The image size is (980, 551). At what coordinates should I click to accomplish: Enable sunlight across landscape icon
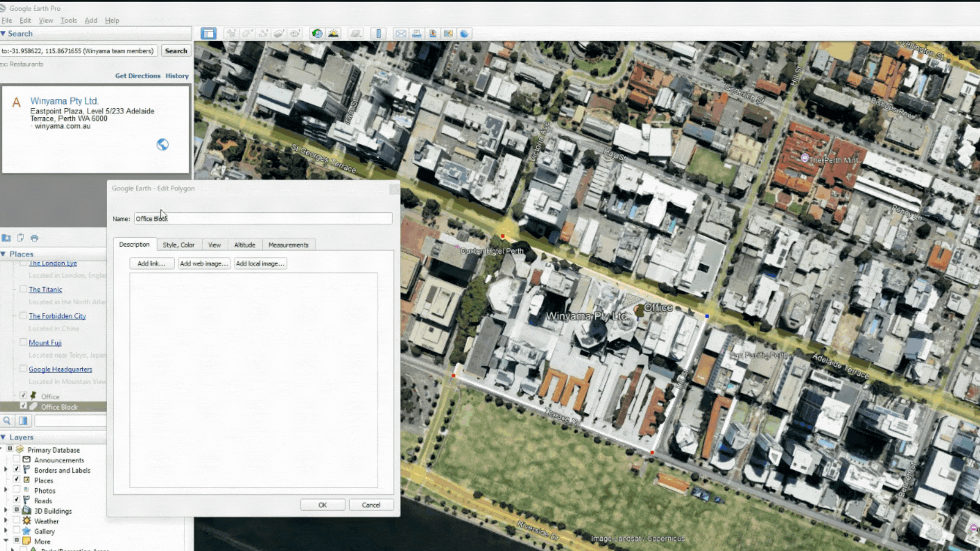click(333, 34)
